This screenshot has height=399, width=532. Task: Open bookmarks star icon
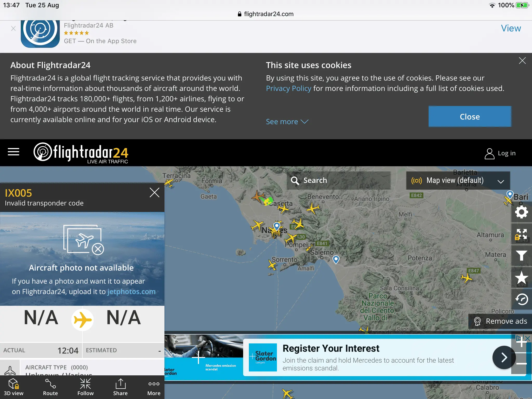(x=521, y=277)
